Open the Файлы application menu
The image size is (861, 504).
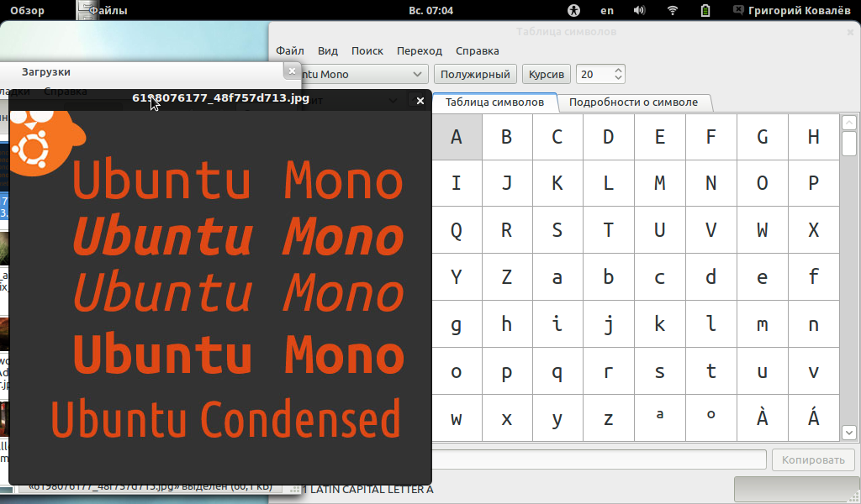[103, 10]
